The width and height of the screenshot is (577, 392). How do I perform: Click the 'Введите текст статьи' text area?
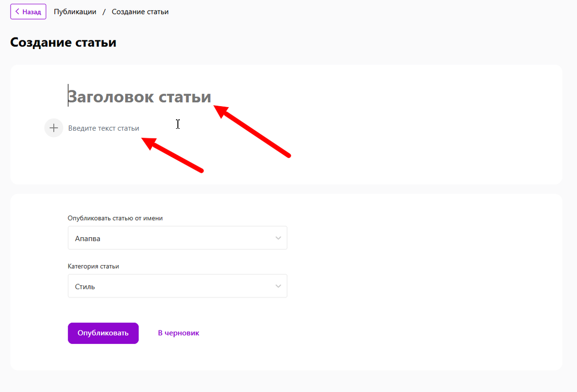click(x=104, y=128)
